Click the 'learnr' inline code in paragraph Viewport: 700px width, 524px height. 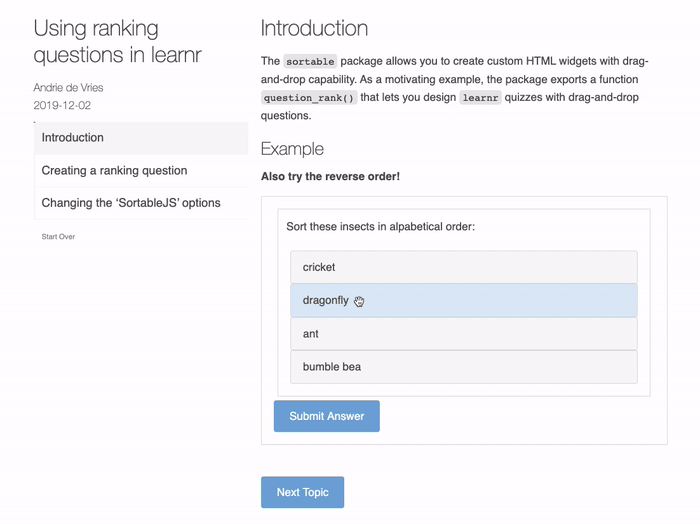480,98
